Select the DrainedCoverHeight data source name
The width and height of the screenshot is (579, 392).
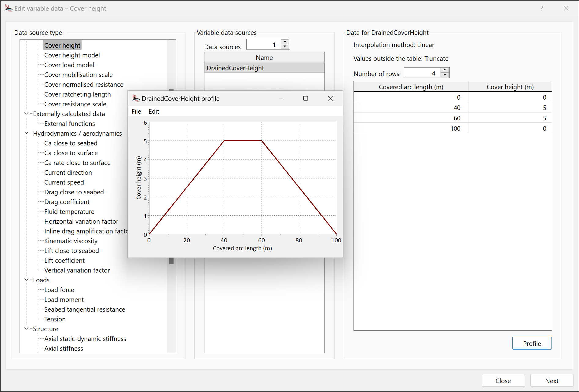235,68
